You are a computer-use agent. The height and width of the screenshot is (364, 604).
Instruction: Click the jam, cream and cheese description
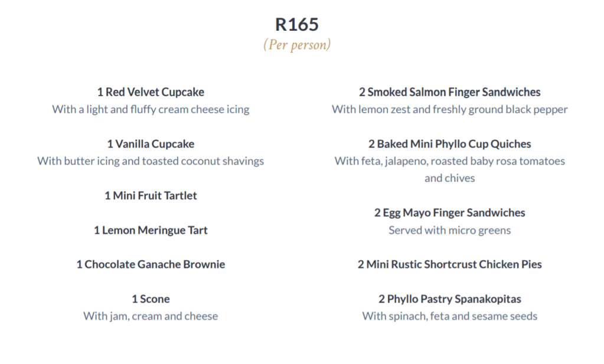(x=151, y=316)
